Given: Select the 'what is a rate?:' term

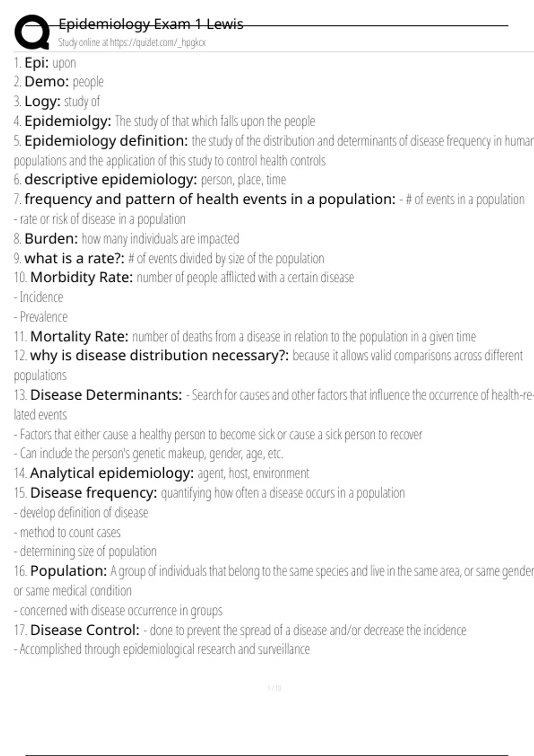Looking at the screenshot, I should [x=74, y=258].
